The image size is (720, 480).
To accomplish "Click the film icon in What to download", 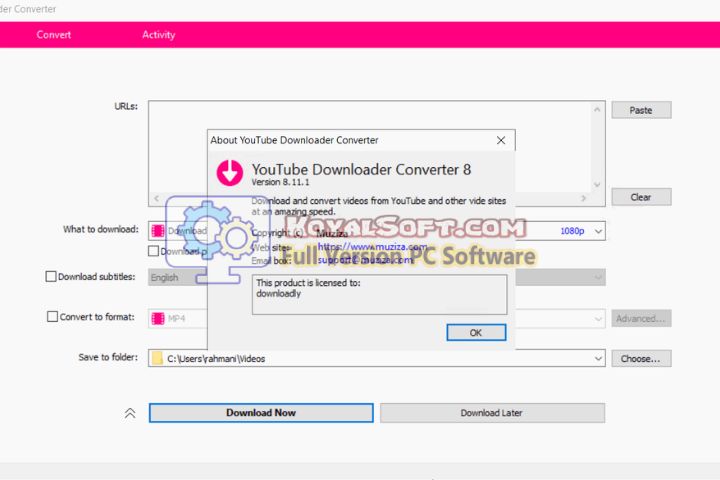I will coord(158,231).
